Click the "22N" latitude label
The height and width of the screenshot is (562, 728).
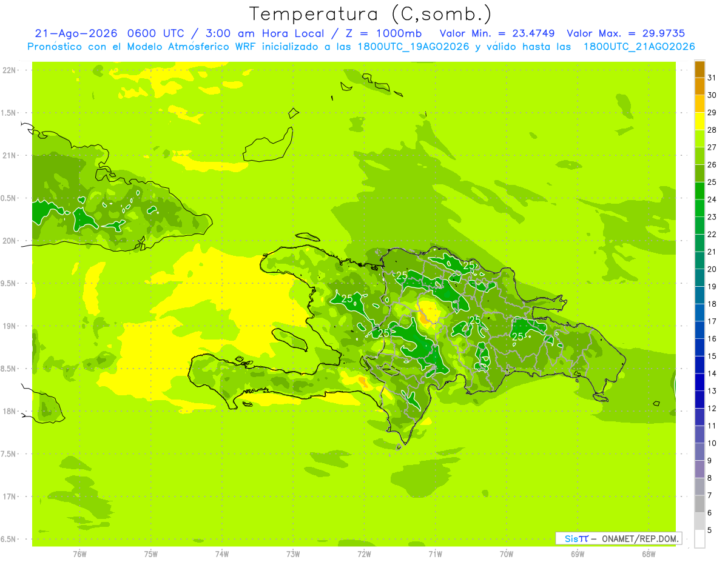[x=9, y=70]
